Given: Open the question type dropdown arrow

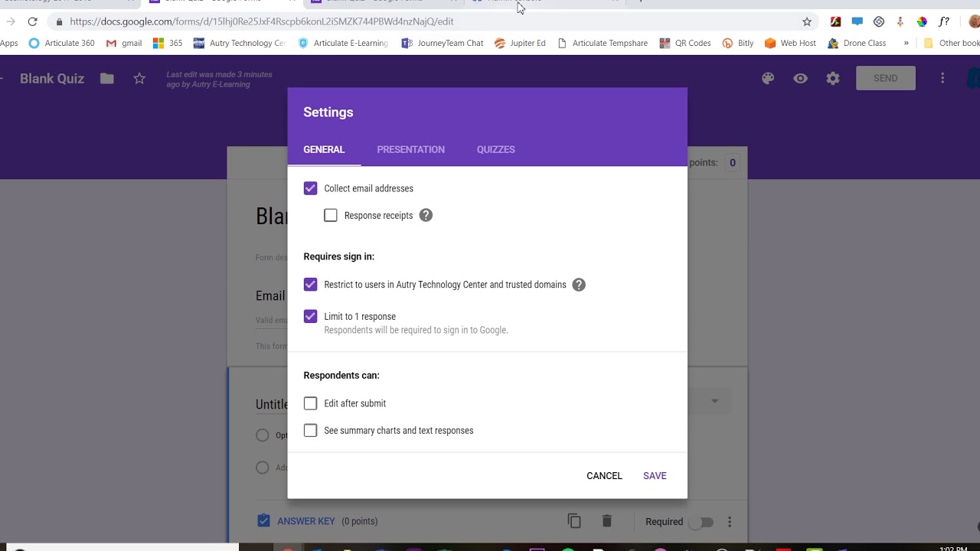Looking at the screenshot, I should point(714,401).
